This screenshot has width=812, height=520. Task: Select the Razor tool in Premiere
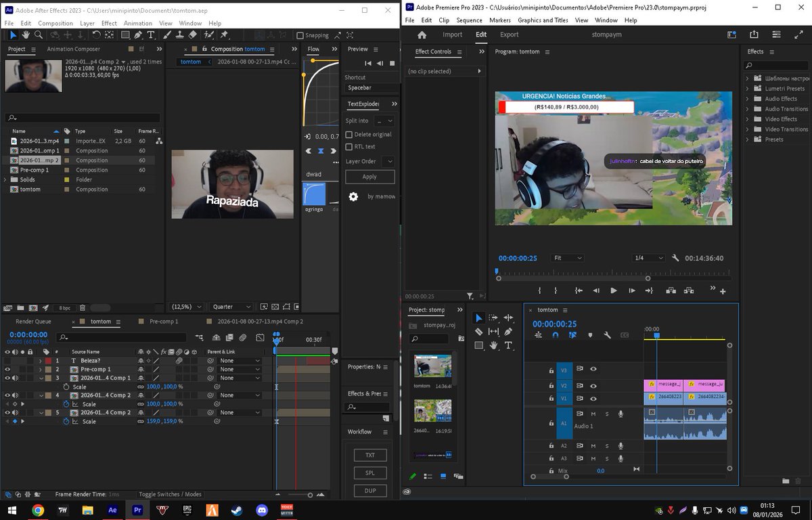point(478,332)
